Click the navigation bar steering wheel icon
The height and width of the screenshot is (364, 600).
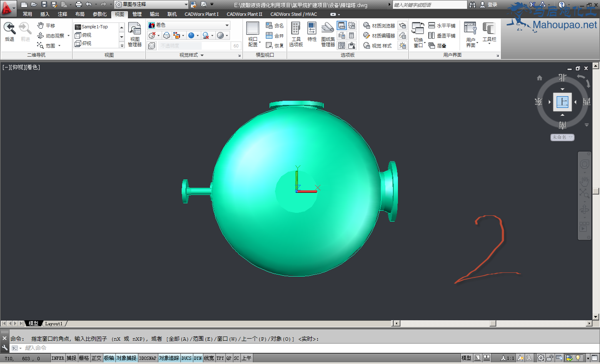pyautogui.click(x=585, y=164)
